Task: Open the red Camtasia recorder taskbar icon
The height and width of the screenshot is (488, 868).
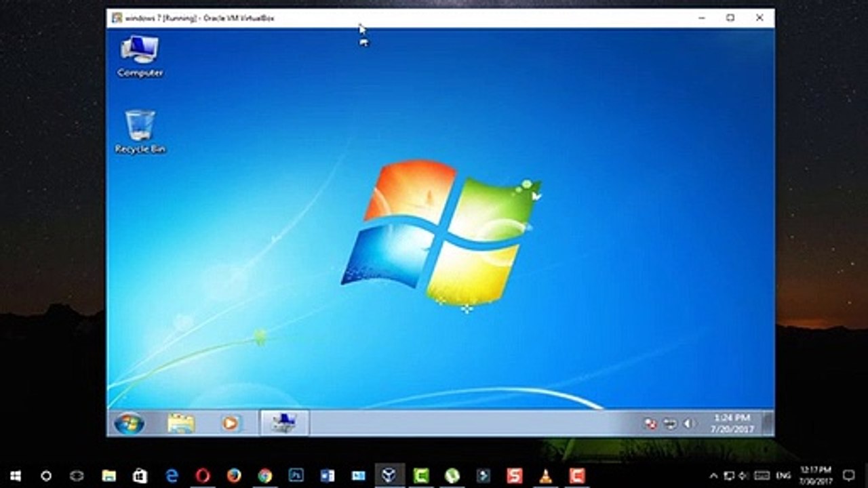Action: (577, 476)
